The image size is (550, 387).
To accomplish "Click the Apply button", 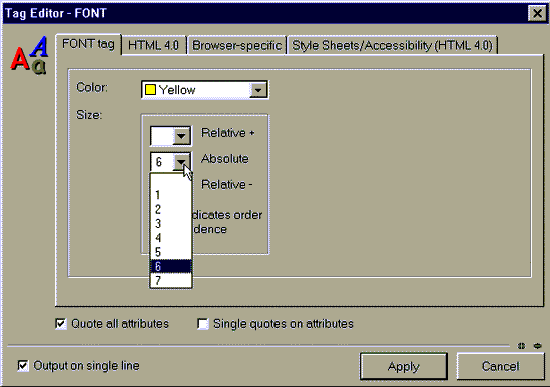I will 404,366.
